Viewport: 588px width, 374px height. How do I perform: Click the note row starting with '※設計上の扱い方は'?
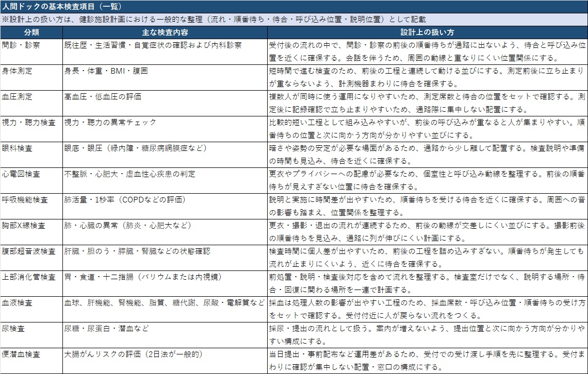pos(214,19)
